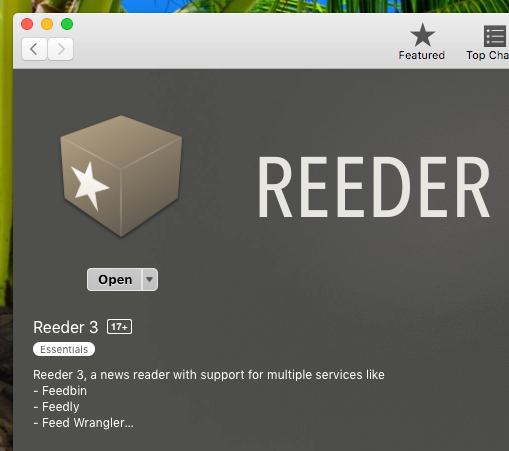Switch to the Top Charts tab
Screen dimensions: 509x451
click(488, 42)
